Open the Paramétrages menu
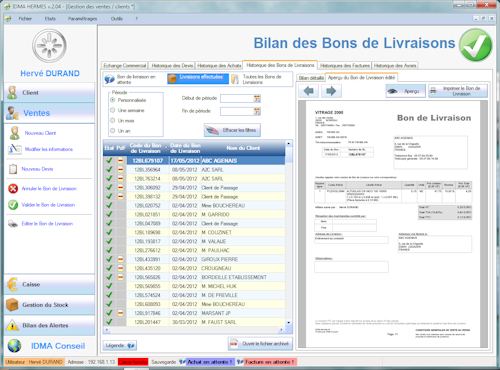The width and height of the screenshot is (500, 370). pyautogui.click(x=82, y=19)
